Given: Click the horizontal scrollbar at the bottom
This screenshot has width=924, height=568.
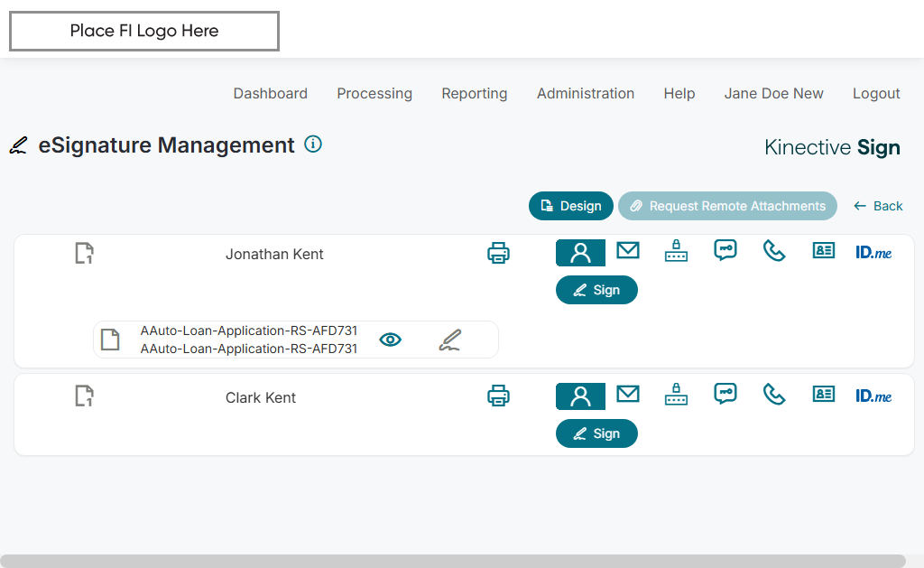Looking at the screenshot, I should [451, 561].
